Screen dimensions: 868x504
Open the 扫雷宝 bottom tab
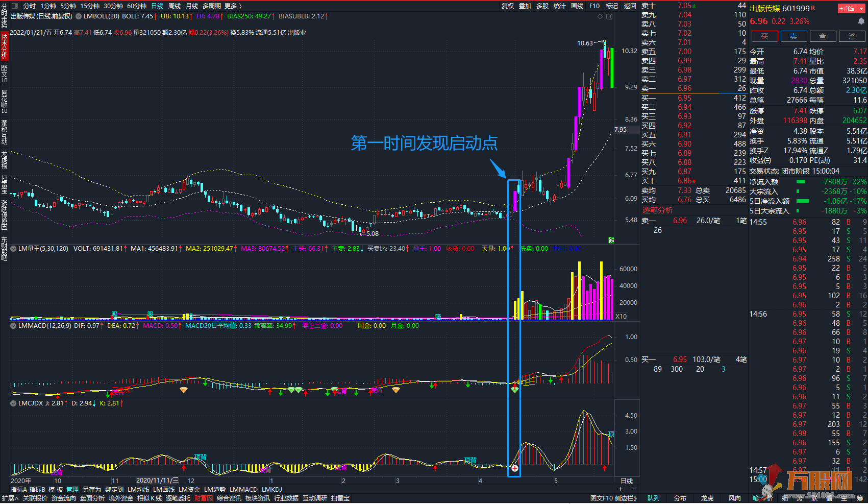(x=340, y=498)
